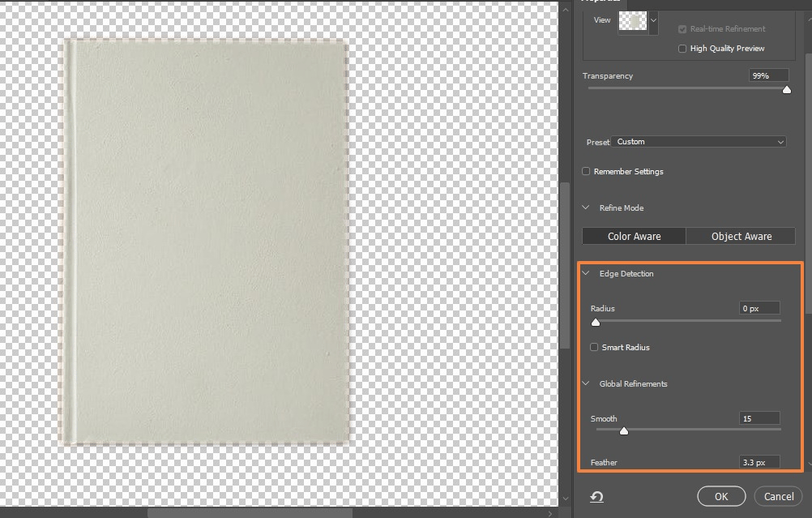Enable High Quality Preview checkbox
Screen dimensions: 812x518
[x=682, y=49]
